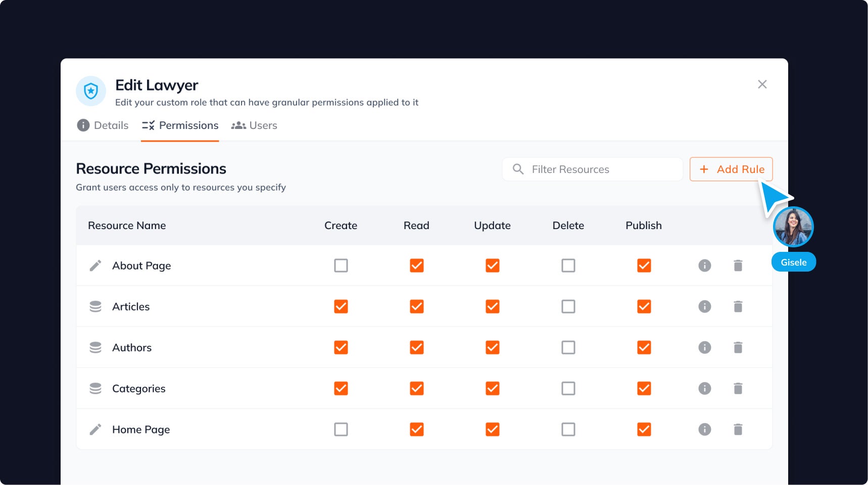Click the Create column header
868x485 pixels.
click(x=341, y=226)
